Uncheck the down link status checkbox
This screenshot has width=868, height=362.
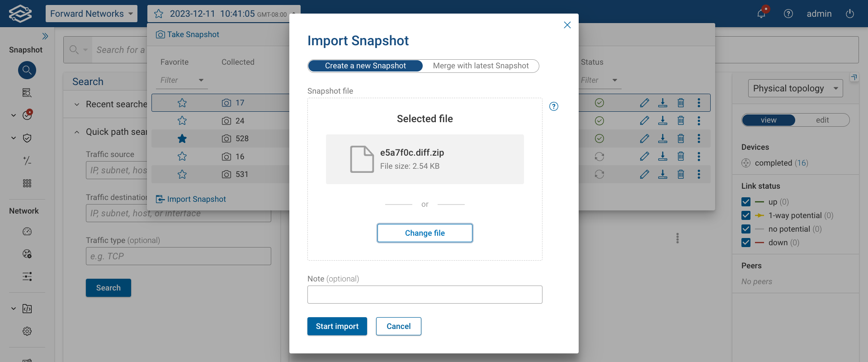point(746,243)
